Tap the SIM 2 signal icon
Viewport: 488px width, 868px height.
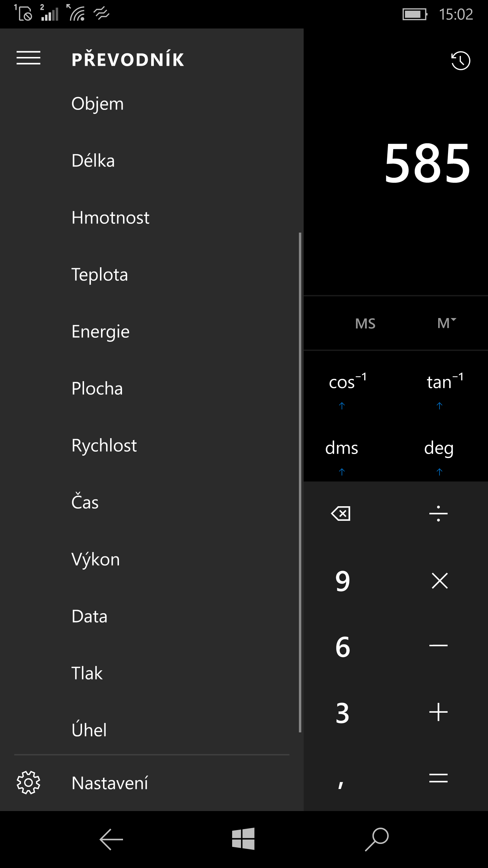49,13
